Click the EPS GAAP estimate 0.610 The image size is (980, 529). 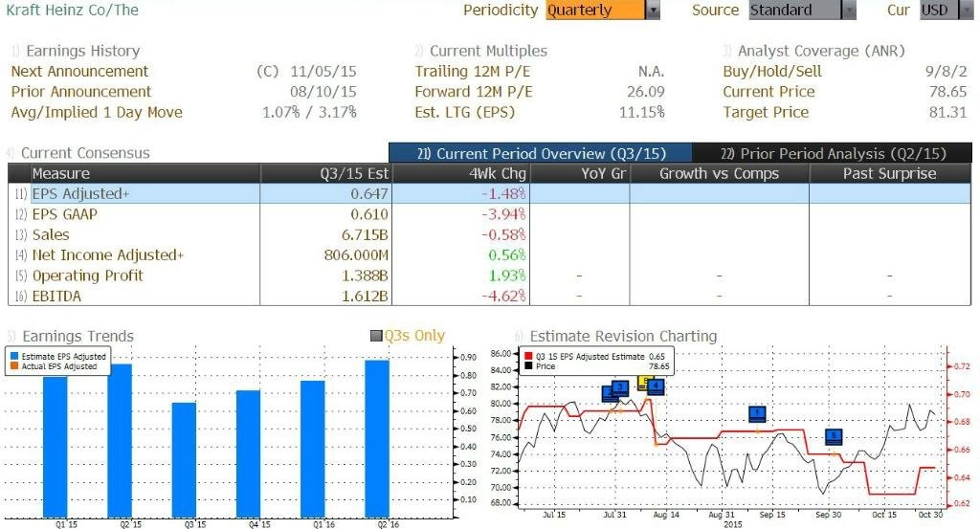coord(369,214)
